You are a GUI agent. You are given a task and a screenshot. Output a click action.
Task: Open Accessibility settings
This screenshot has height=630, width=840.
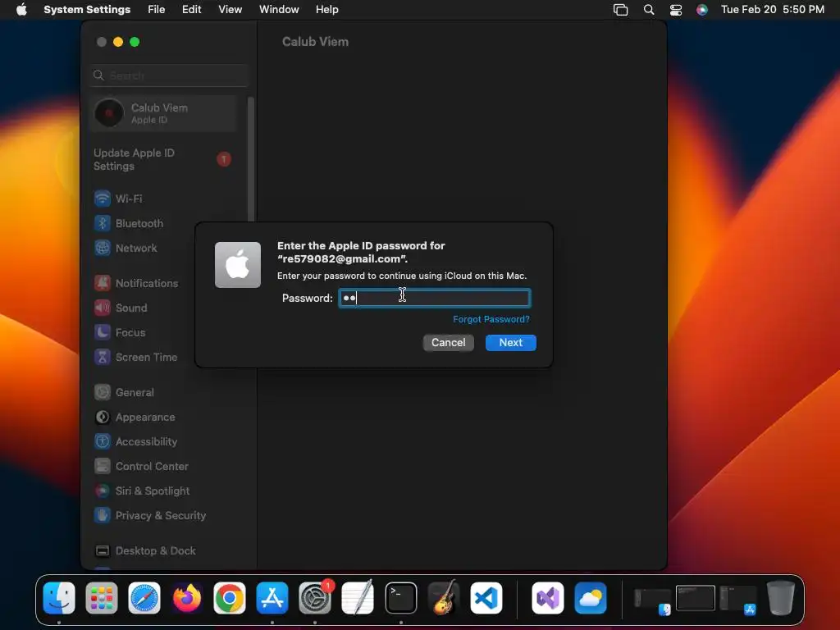pyautogui.click(x=135, y=442)
